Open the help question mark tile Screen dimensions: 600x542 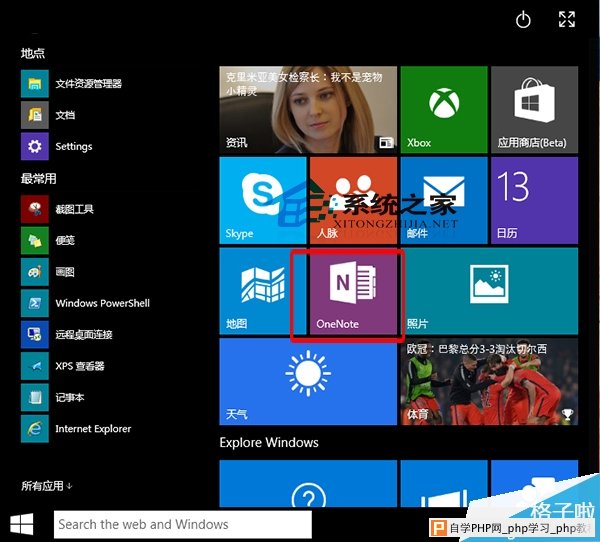[x=308, y=483]
